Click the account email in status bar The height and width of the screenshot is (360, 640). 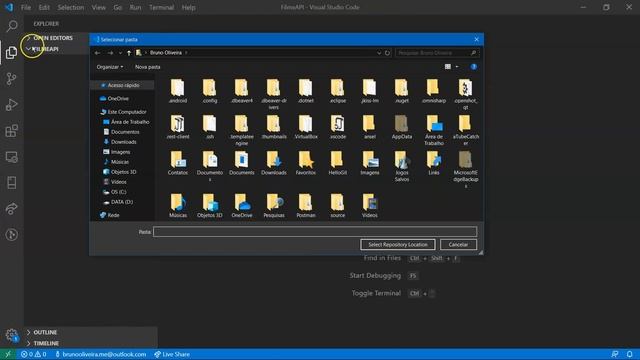coord(100,354)
